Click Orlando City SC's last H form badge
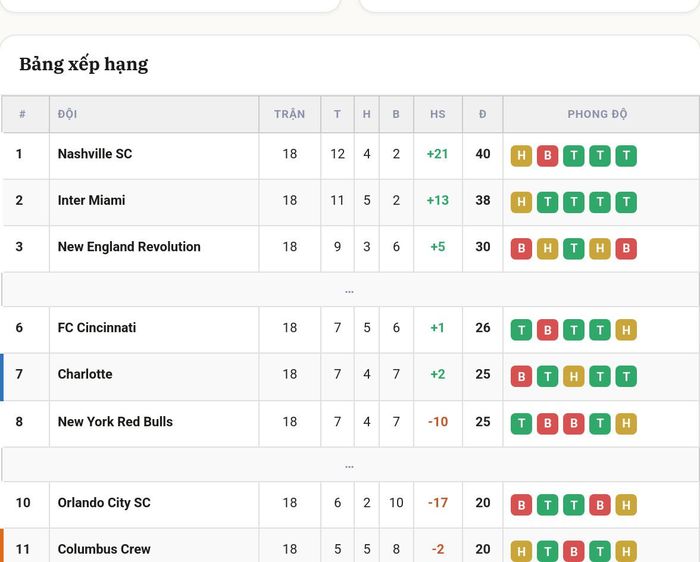 (x=626, y=505)
